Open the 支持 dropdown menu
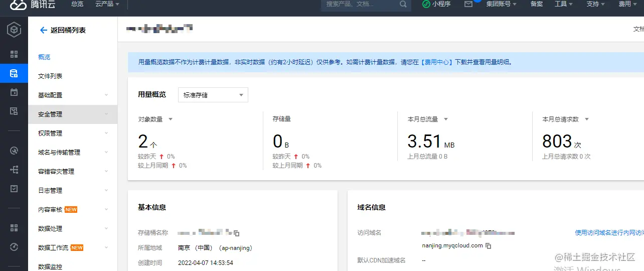This screenshot has width=644, height=271. [x=595, y=4]
